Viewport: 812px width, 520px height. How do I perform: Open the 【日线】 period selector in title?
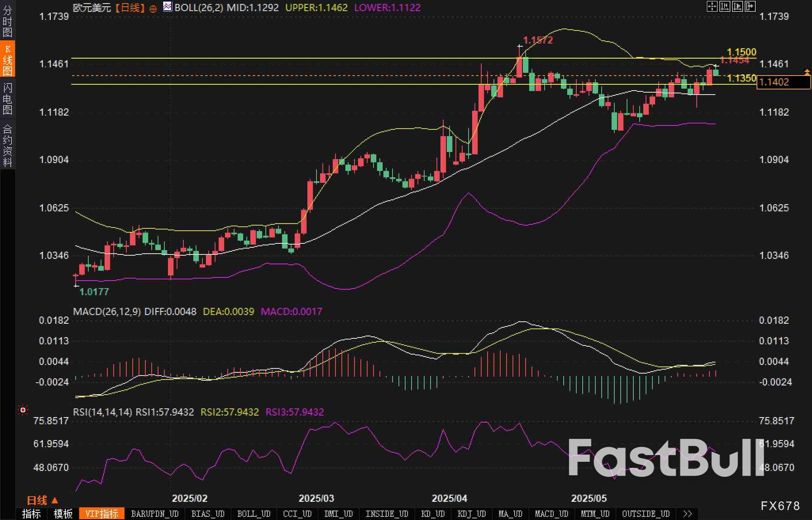click(130, 8)
